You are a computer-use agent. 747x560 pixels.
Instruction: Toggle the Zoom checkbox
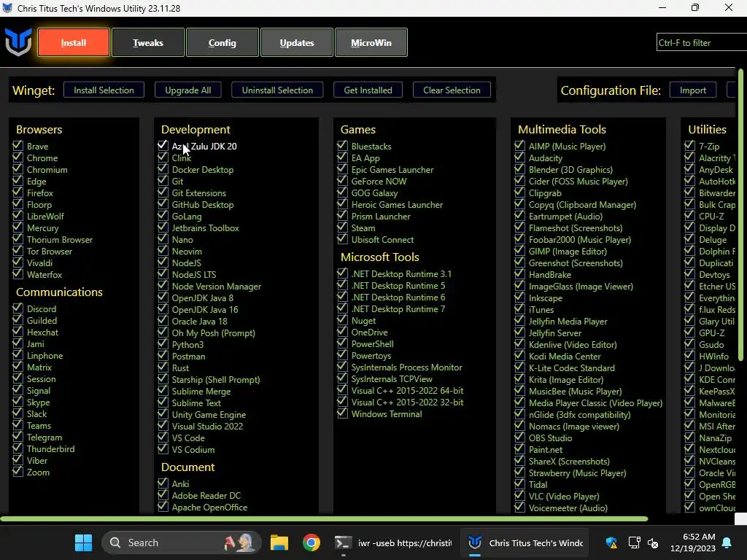[18, 472]
